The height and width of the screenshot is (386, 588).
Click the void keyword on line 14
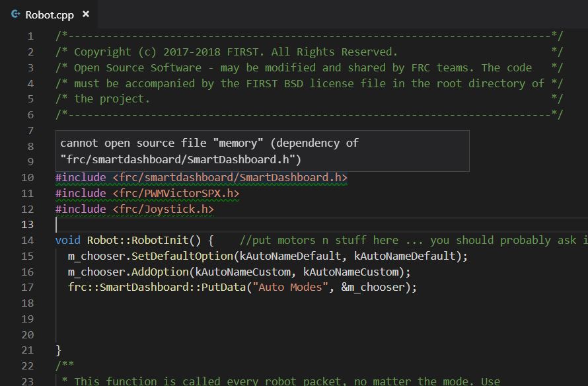[68, 240]
